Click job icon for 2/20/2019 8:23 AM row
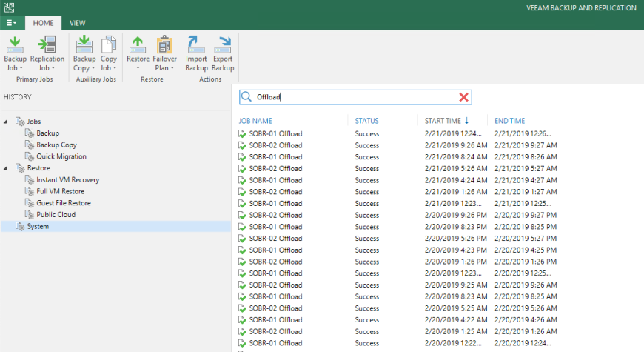Screen dimensions: 644x352 pos(242,296)
